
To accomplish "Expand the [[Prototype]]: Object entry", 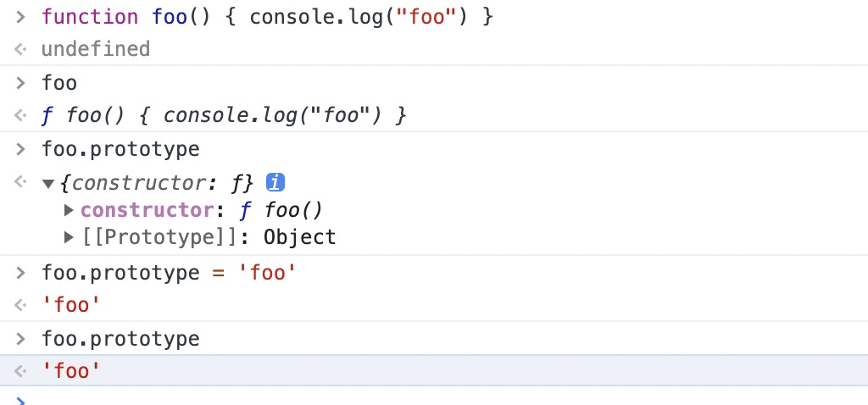I will (x=70, y=237).
